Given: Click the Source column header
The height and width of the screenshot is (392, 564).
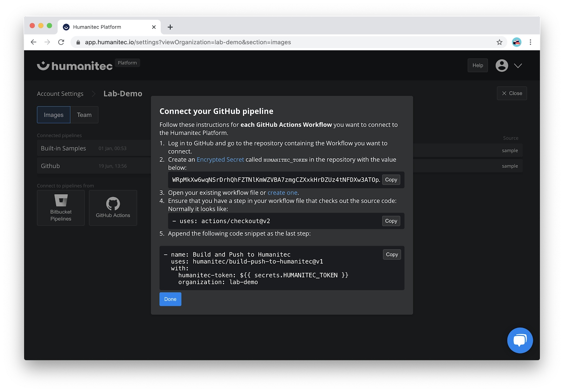Looking at the screenshot, I should [x=510, y=138].
